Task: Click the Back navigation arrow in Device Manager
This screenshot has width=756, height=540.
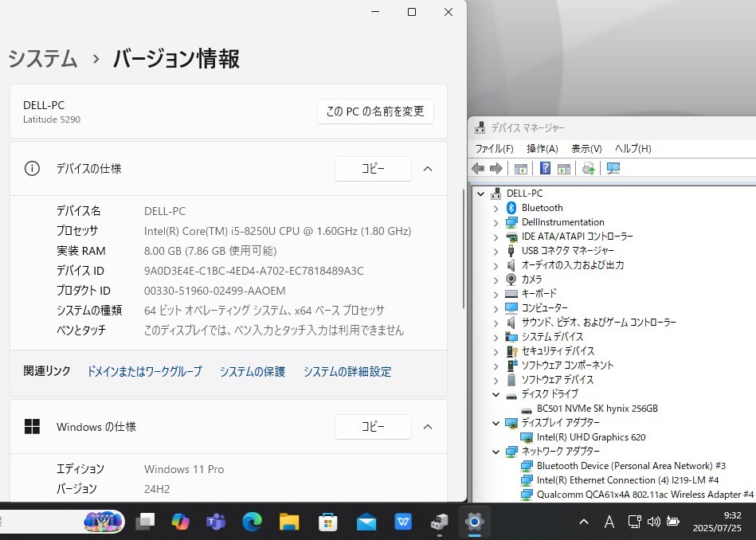Action: 478,168
